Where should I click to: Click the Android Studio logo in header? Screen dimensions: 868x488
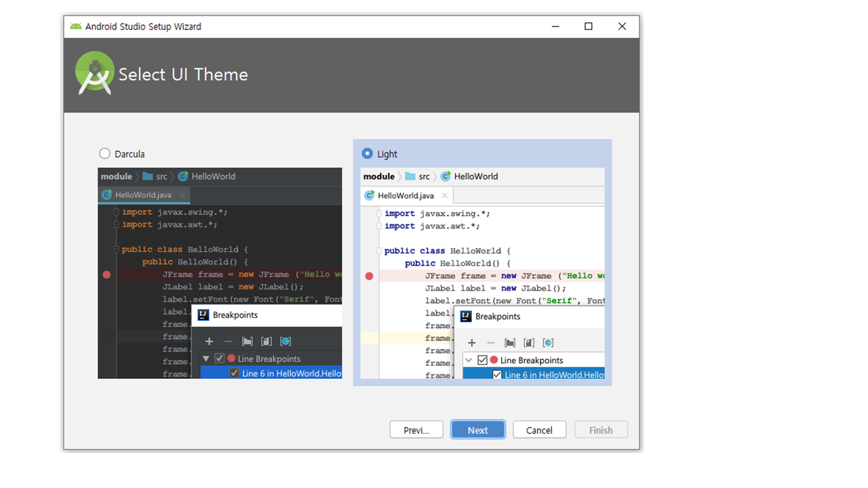coord(94,73)
